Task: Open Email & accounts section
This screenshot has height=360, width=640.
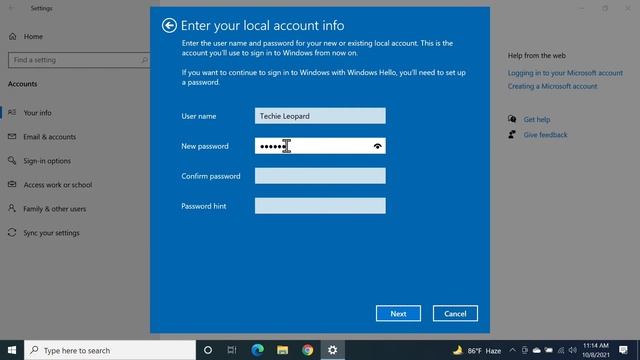Action: click(49, 137)
